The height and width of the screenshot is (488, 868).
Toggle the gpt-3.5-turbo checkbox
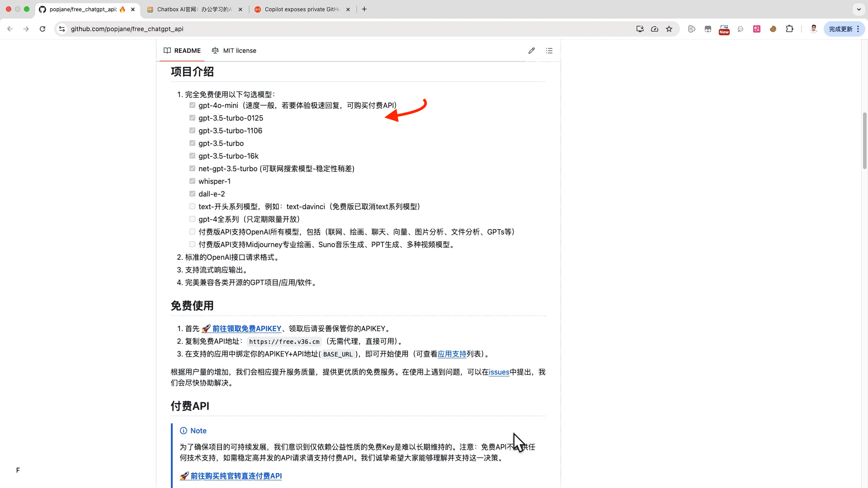tap(192, 143)
